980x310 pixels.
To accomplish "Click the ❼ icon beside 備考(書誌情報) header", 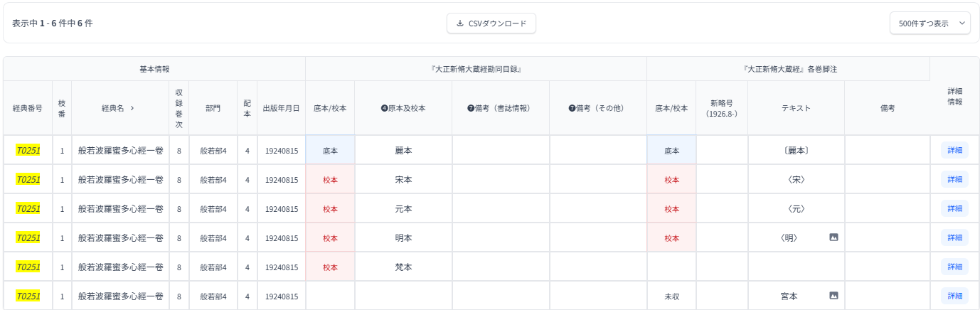I will (471, 108).
